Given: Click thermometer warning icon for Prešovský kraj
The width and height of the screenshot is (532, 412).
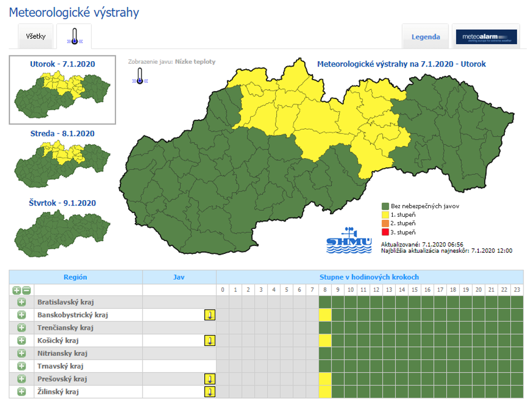Looking at the screenshot, I should click(210, 379).
